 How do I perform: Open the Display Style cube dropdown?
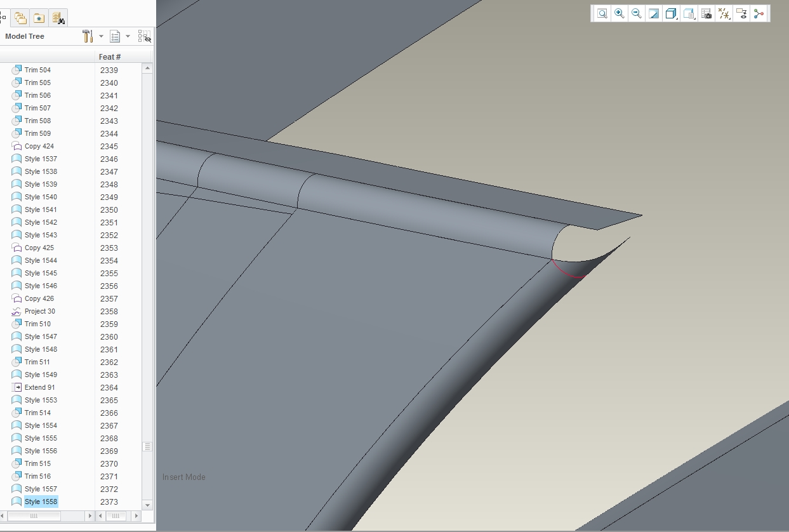tap(672, 13)
